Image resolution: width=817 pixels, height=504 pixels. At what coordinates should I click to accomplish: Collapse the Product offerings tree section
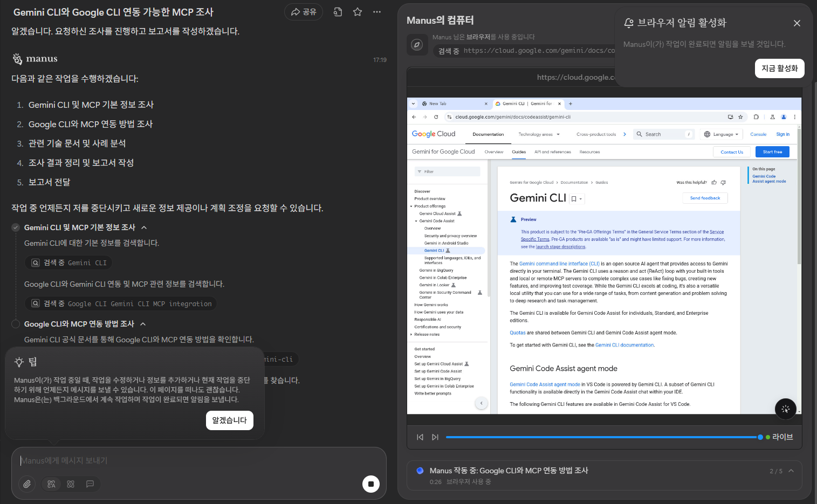[411, 206]
